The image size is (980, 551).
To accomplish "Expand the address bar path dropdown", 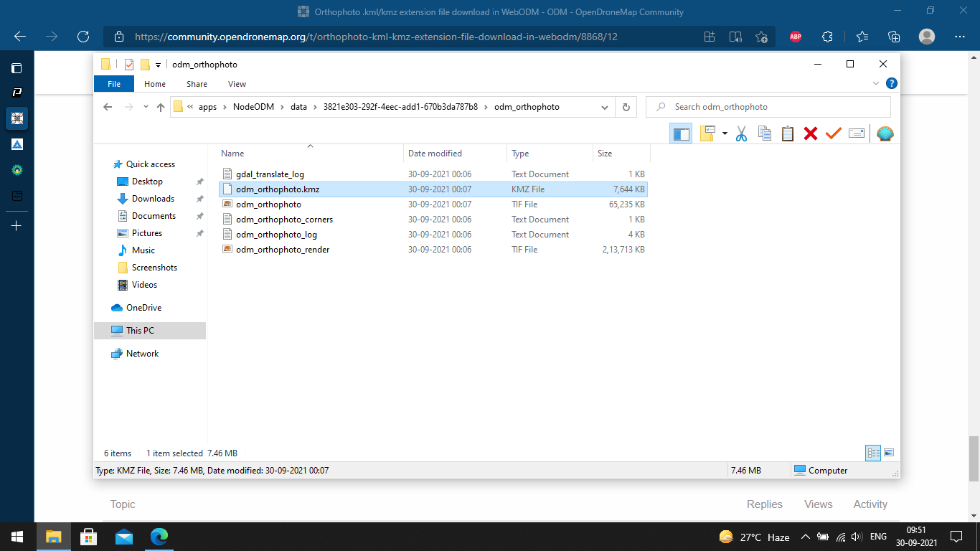I will pyautogui.click(x=605, y=106).
